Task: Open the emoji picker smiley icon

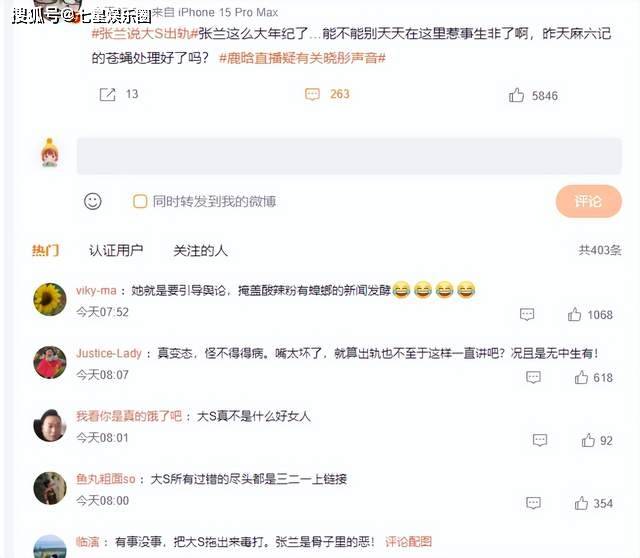Action: tap(93, 201)
